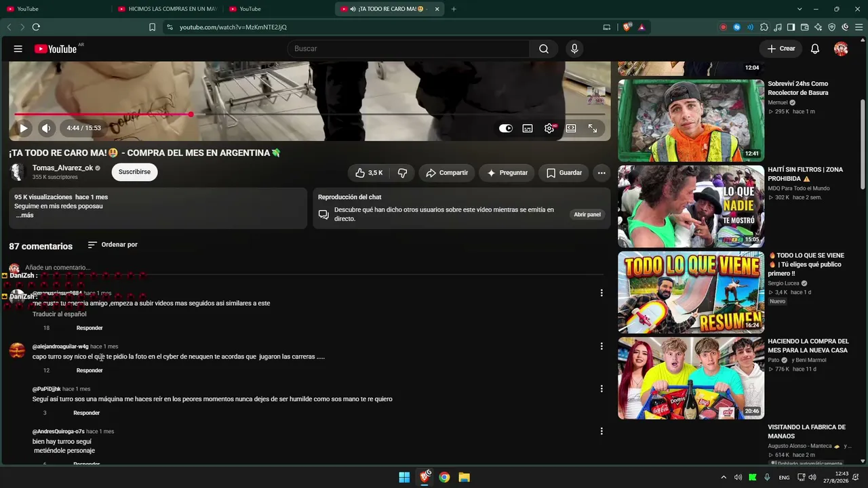Share the video with Compartir
This screenshot has width=868, height=488.
click(447, 173)
